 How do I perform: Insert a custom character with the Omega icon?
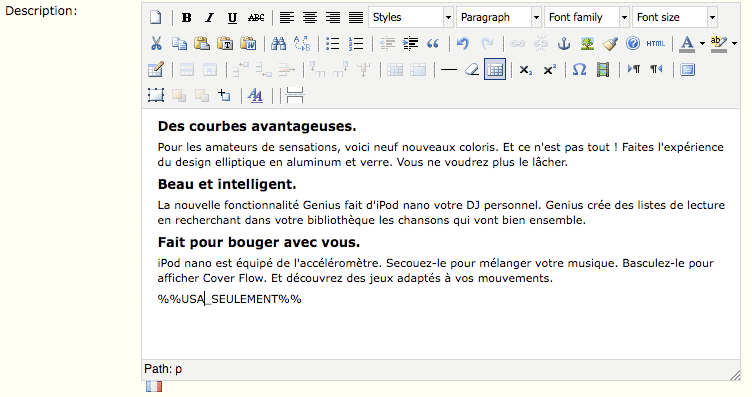point(579,70)
